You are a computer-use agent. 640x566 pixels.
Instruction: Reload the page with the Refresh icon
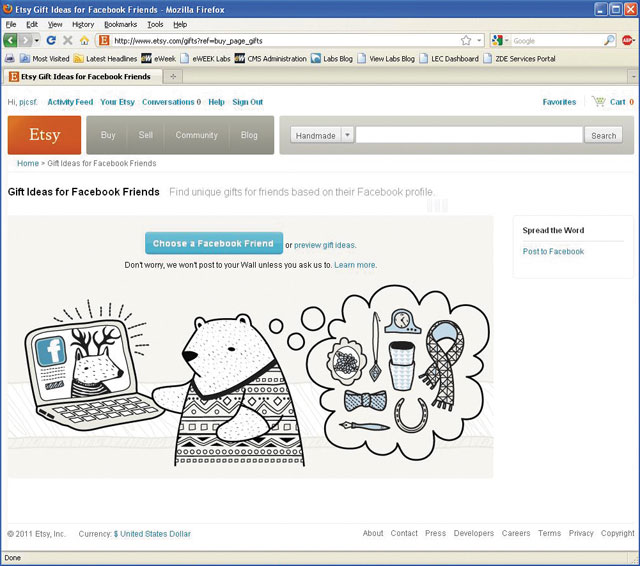(x=51, y=40)
